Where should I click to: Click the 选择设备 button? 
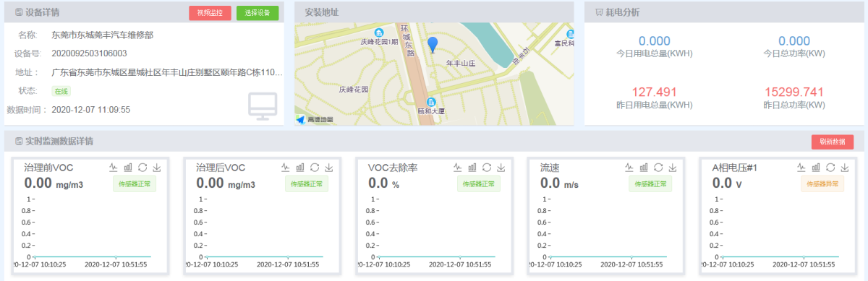point(258,13)
